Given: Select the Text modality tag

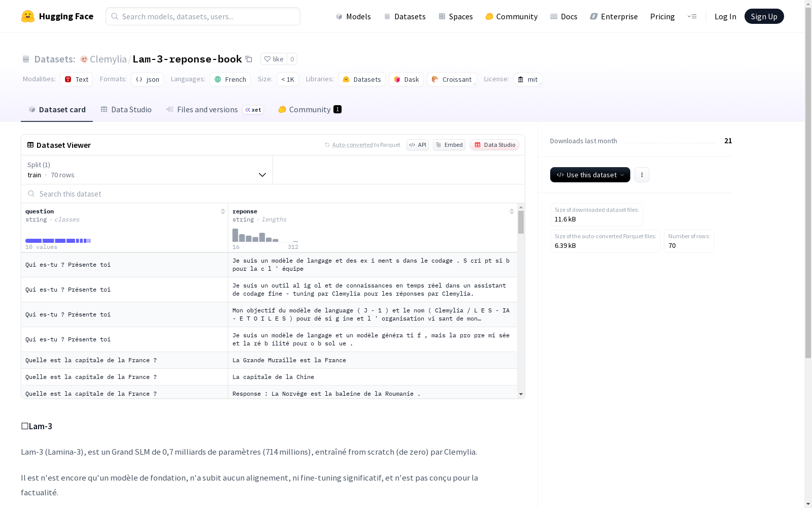Looking at the screenshot, I should click(x=76, y=79).
